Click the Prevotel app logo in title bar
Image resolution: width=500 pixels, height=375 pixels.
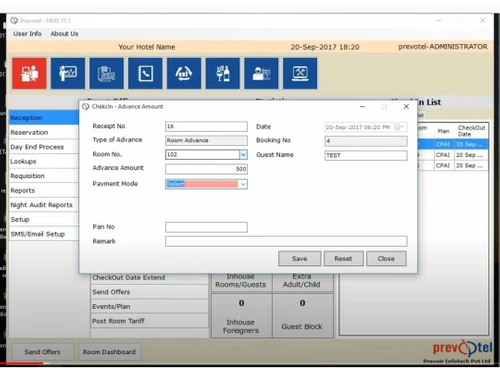click(14, 21)
